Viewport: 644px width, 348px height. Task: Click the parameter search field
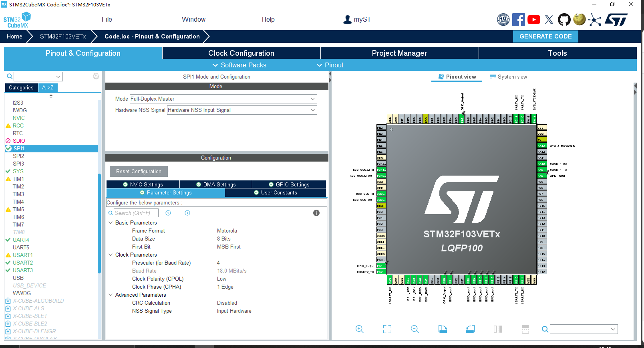click(136, 213)
